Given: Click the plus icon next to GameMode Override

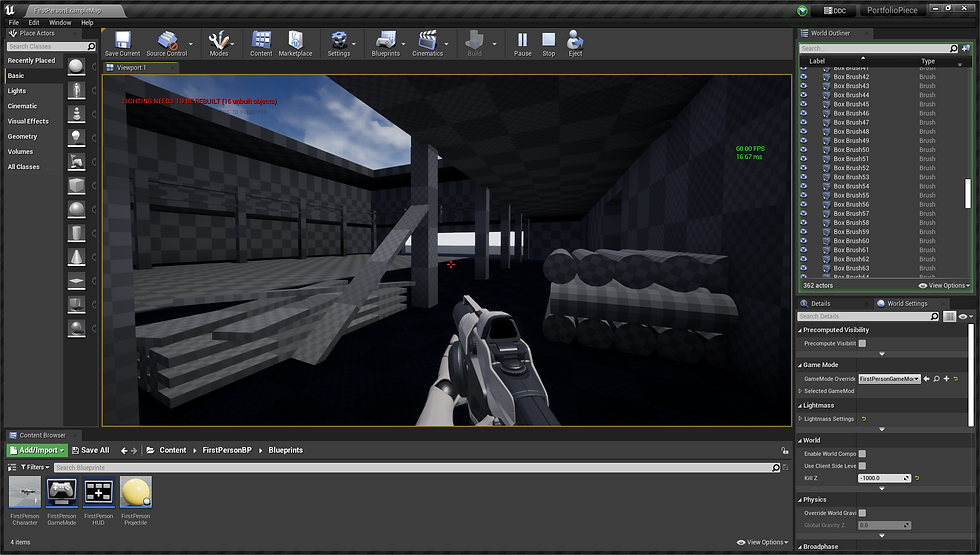Looking at the screenshot, I should [946, 379].
